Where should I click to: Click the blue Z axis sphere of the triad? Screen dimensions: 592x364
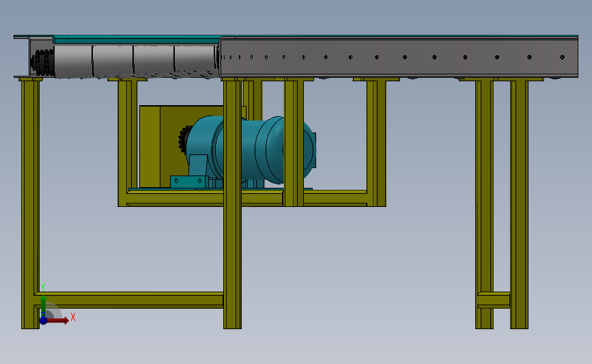44,320
